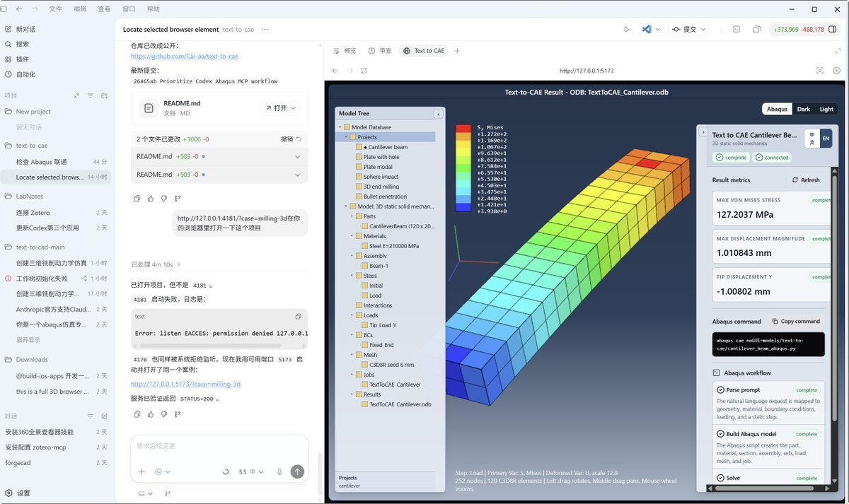This screenshot has height=504, width=849.
Task: Open 设置 settings at sidebar bottom
Action: pos(18,493)
